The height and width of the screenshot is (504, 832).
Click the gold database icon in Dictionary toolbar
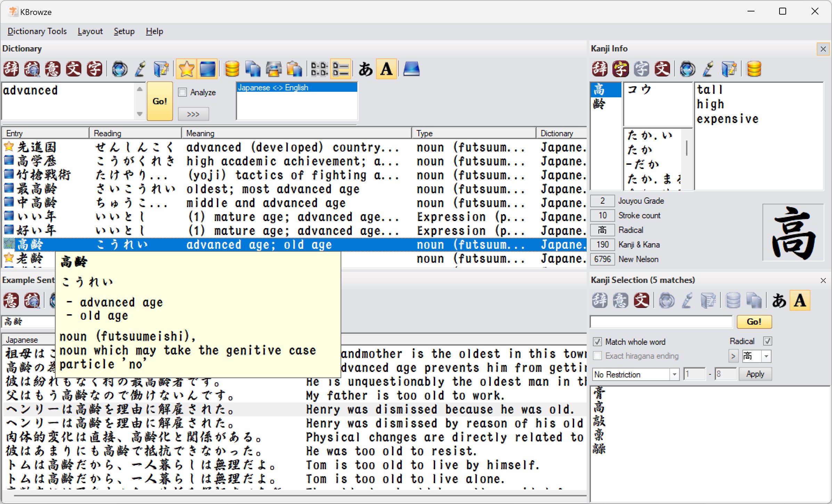(232, 69)
